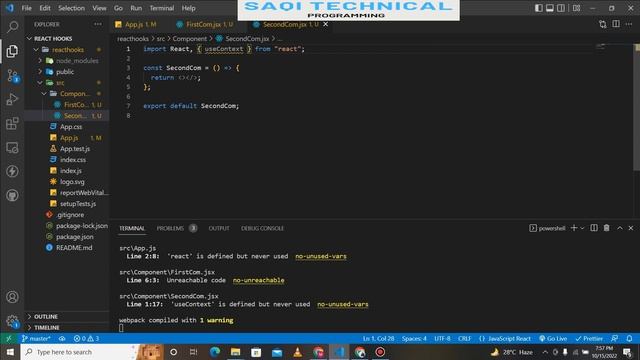
Task: Click Ln 1, Col 28 cursor position
Action: [378, 338]
